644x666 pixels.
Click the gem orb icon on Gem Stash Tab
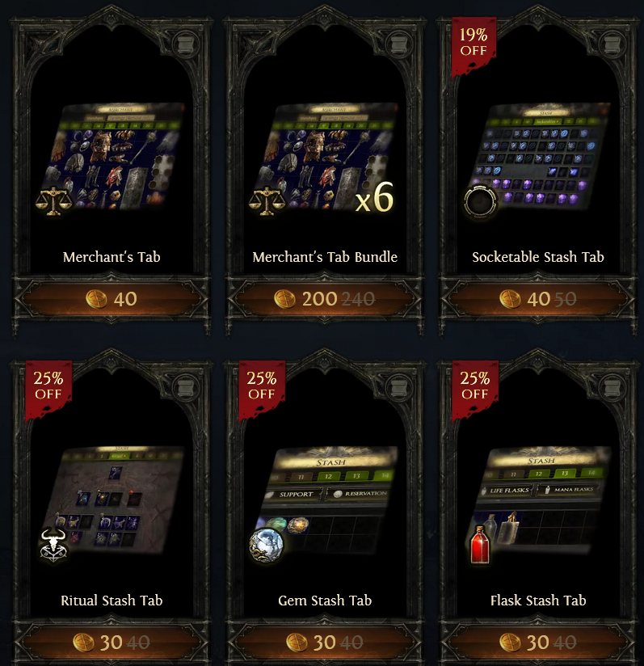[266, 545]
